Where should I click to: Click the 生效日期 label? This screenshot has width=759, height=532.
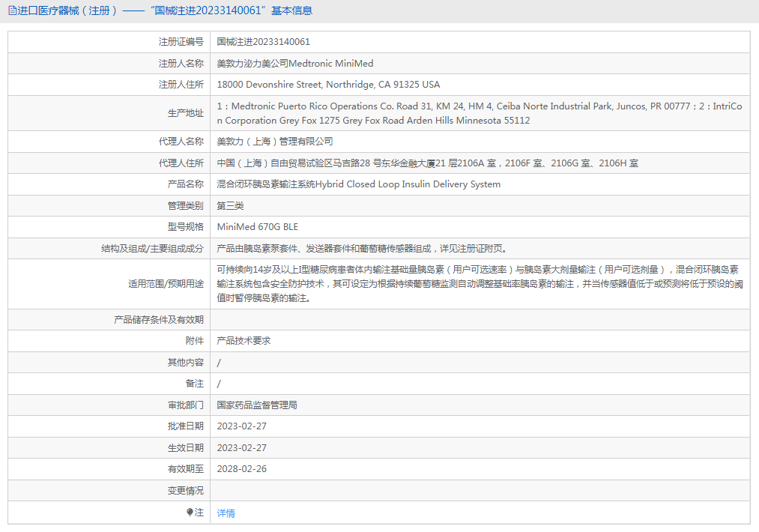click(x=185, y=448)
